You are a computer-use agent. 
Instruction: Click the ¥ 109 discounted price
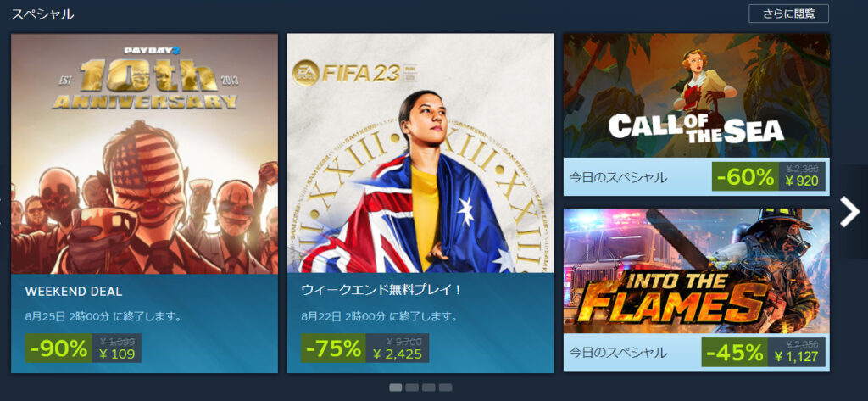pos(117,354)
